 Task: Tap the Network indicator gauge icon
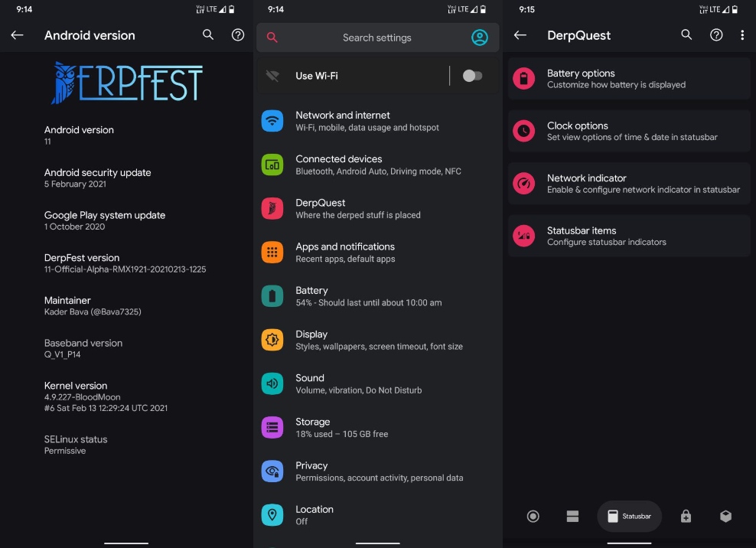pos(523,184)
